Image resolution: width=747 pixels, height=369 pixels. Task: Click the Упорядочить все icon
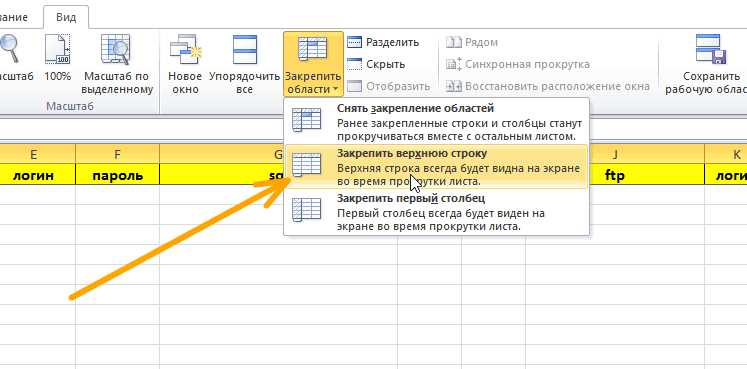(x=244, y=50)
